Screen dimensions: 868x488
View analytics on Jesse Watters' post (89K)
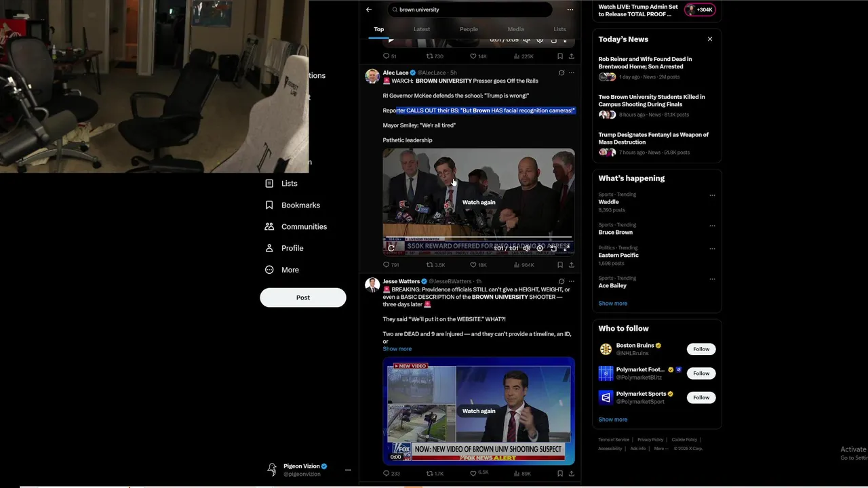[x=522, y=474]
